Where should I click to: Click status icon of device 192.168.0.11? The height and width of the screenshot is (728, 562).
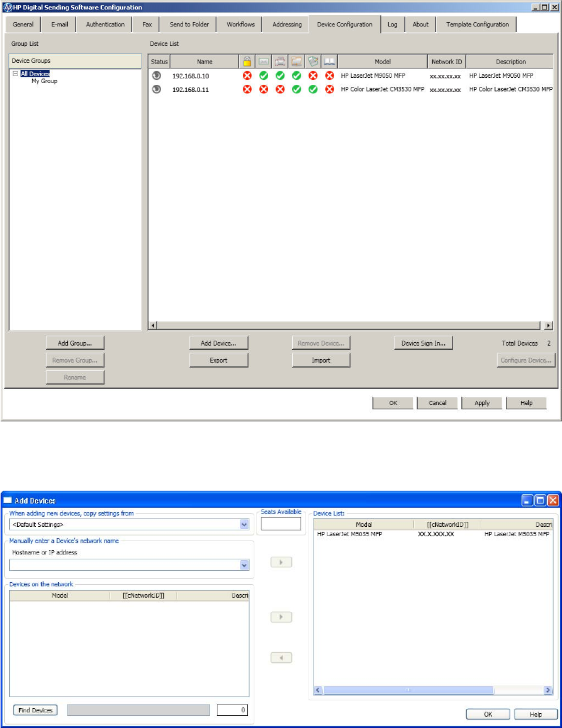pyautogui.click(x=157, y=89)
